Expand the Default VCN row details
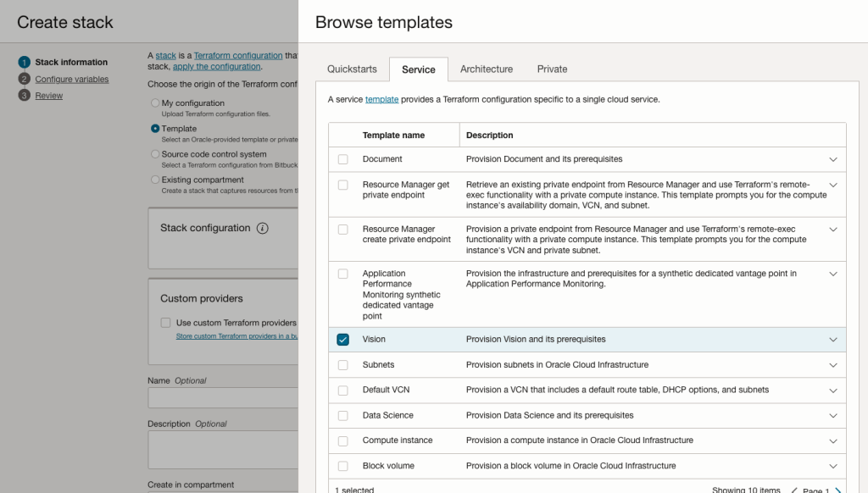The width and height of the screenshot is (868, 493). click(833, 391)
